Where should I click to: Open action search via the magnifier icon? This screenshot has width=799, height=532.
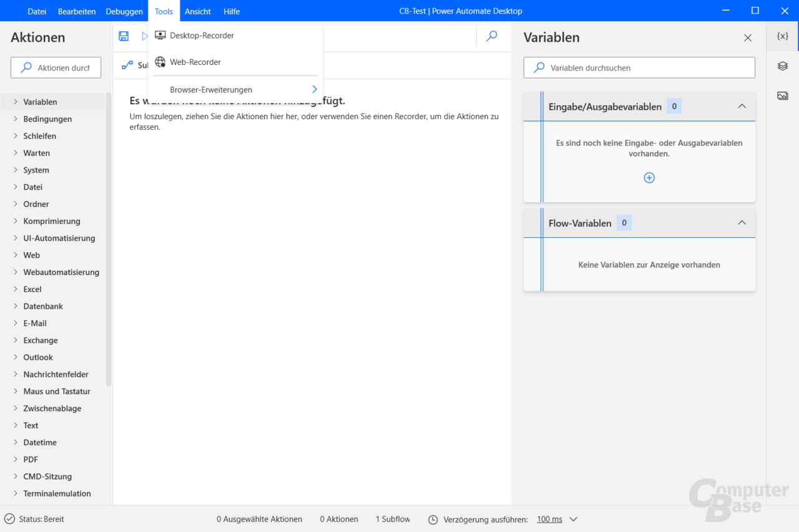[491, 36]
